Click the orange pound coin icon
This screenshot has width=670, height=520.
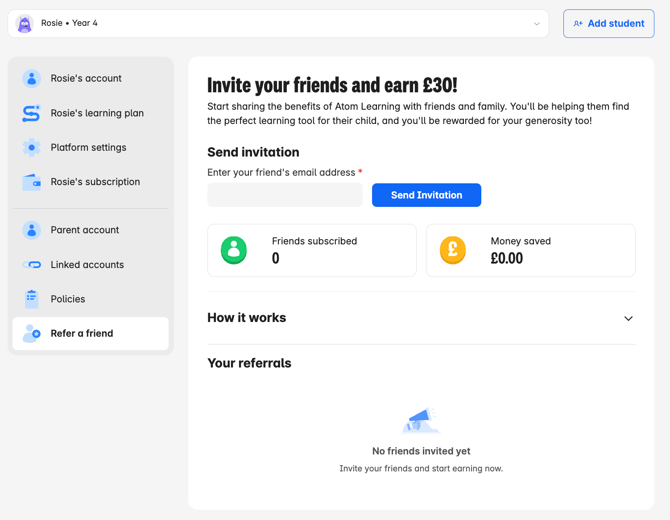point(453,250)
